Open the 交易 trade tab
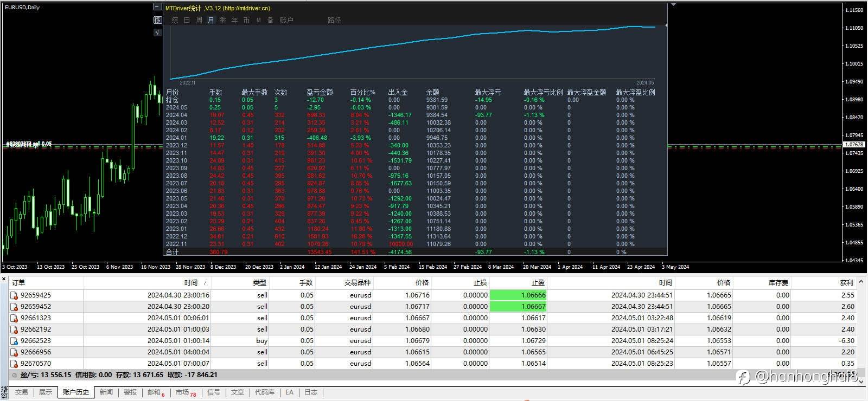The width and height of the screenshot is (868, 401). (21, 392)
